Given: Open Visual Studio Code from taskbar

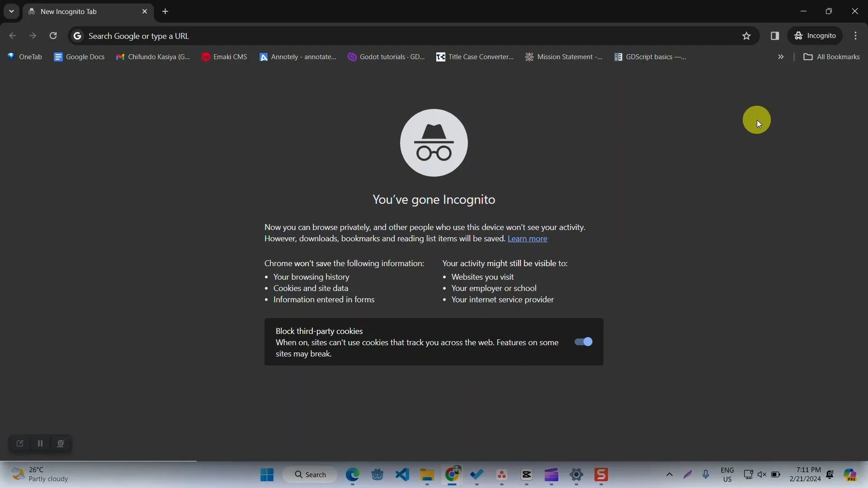Looking at the screenshot, I should [402, 475].
